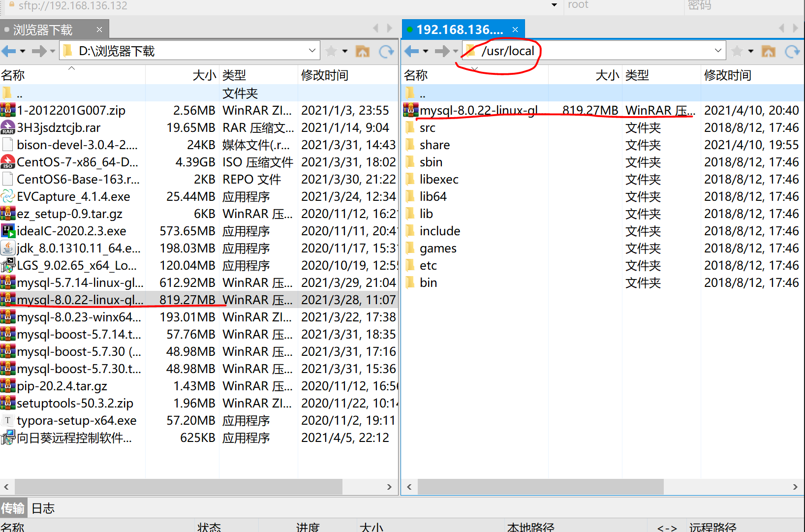The width and height of the screenshot is (805, 532).
Task: Refresh the remote /usr/local listing
Action: coord(792,51)
